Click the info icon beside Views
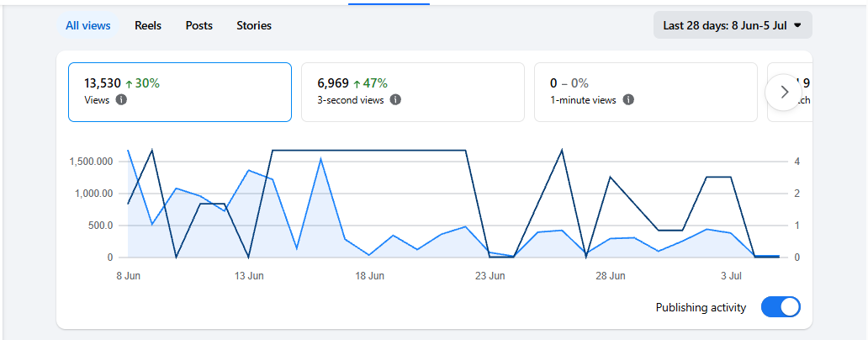The width and height of the screenshot is (868, 340). click(x=121, y=100)
